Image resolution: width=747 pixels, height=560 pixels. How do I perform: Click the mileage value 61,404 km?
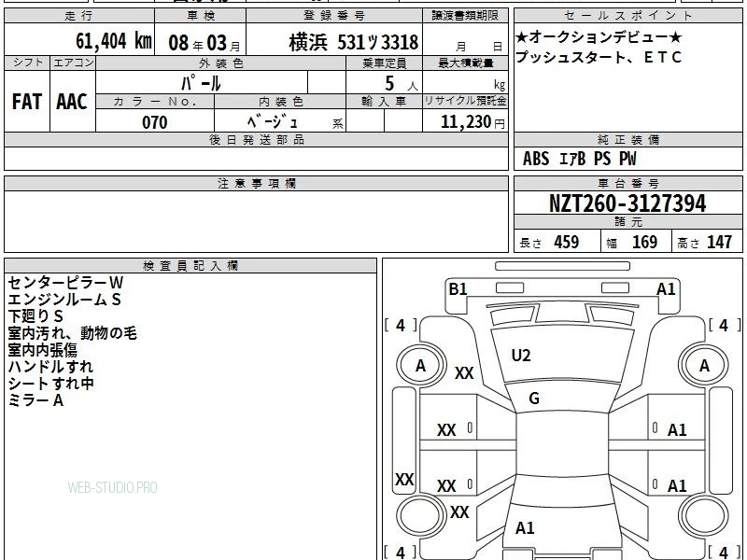pyautogui.click(x=114, y=41)
